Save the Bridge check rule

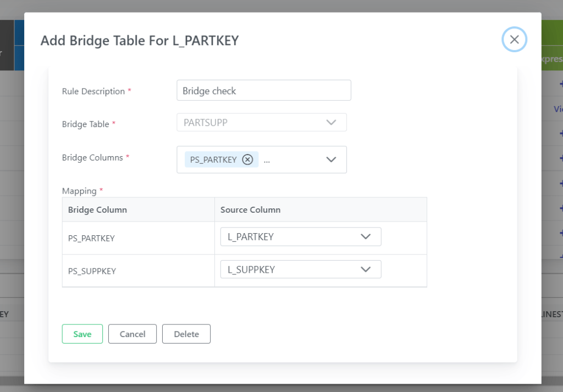pos(82,334)
